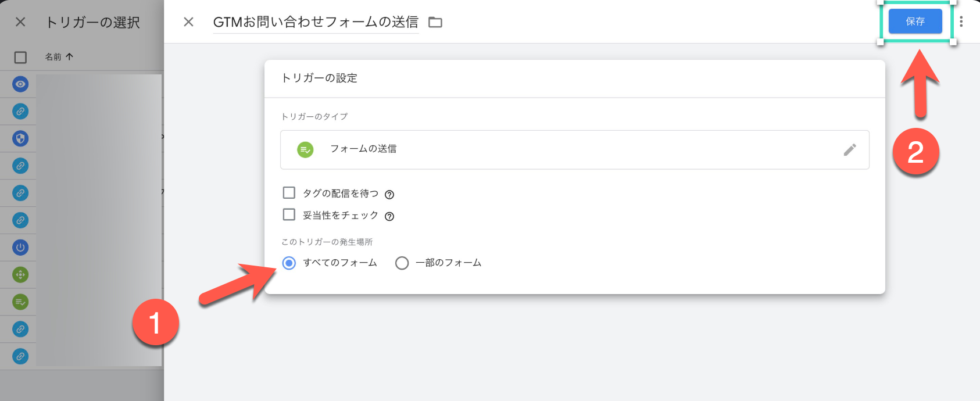Select the すべてのフォーム radio option
This screenshot has width=980, height=401.
click(289, 263)
